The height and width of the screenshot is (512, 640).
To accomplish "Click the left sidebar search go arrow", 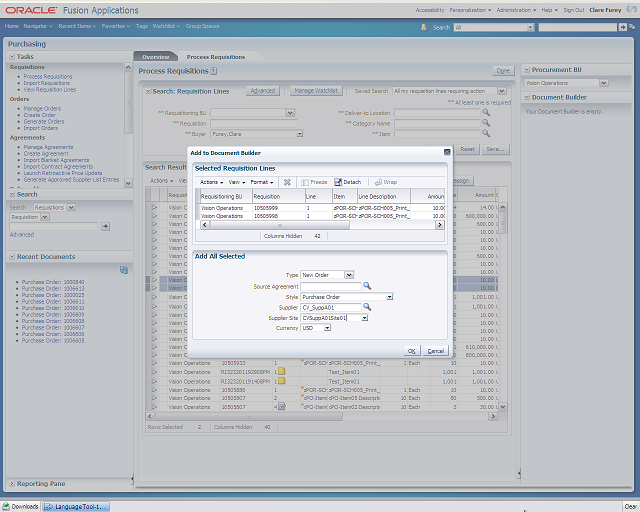I will pyautogui.click(x=105, y=226).
